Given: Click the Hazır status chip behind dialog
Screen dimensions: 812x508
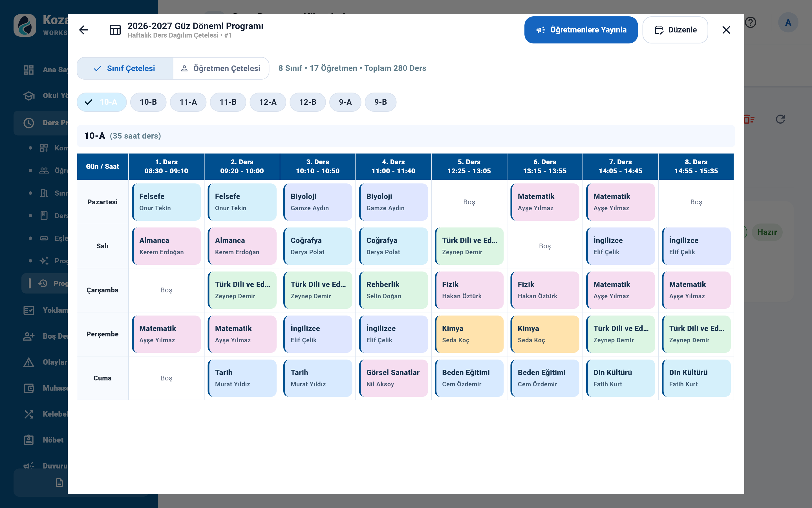Looking at the screenshot, I should click(x=767, y=232).
